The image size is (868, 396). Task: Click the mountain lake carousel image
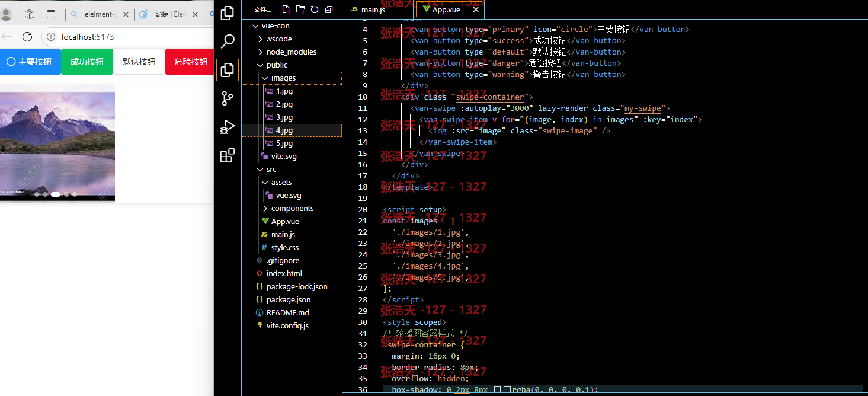[57, 143]
